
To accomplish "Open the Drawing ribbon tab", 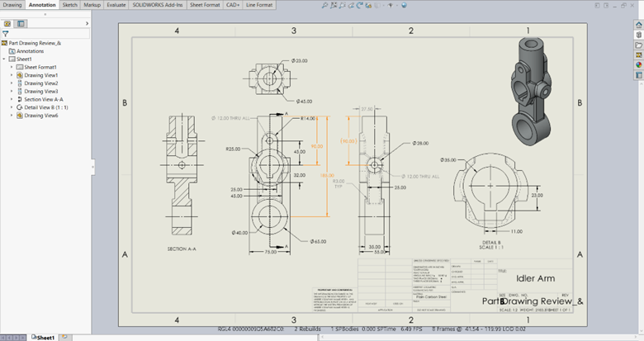I will (x=12, y=5).
